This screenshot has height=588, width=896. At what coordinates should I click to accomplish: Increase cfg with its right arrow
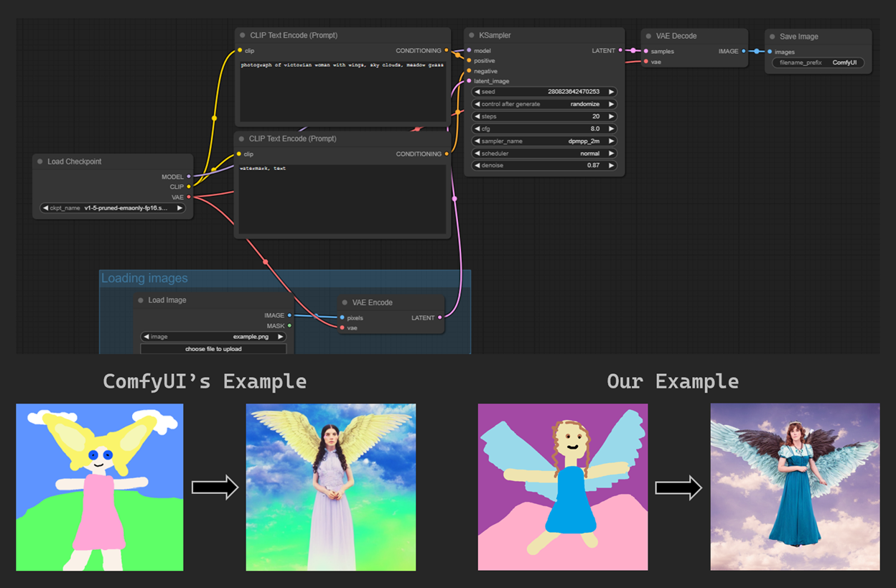point(611,129)
